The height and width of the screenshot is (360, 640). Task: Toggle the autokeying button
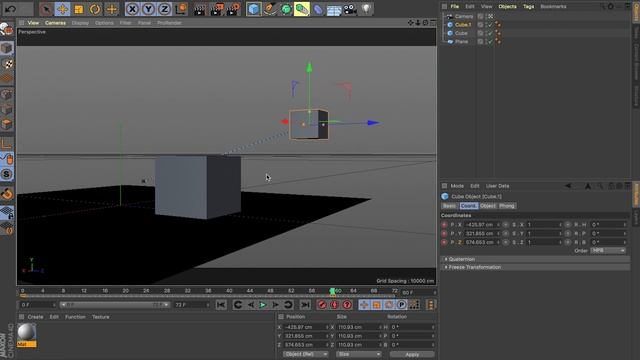click(334, 304)
